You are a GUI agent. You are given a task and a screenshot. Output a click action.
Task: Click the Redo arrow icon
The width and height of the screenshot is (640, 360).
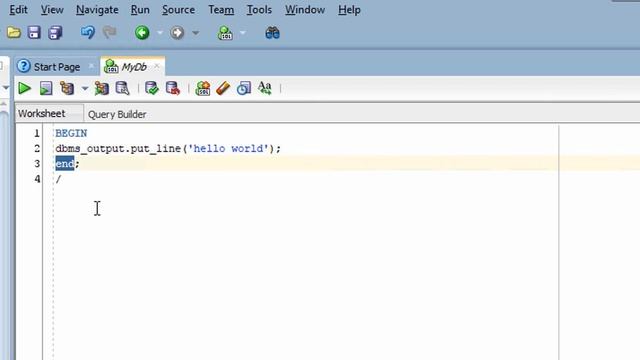point(109,33)
